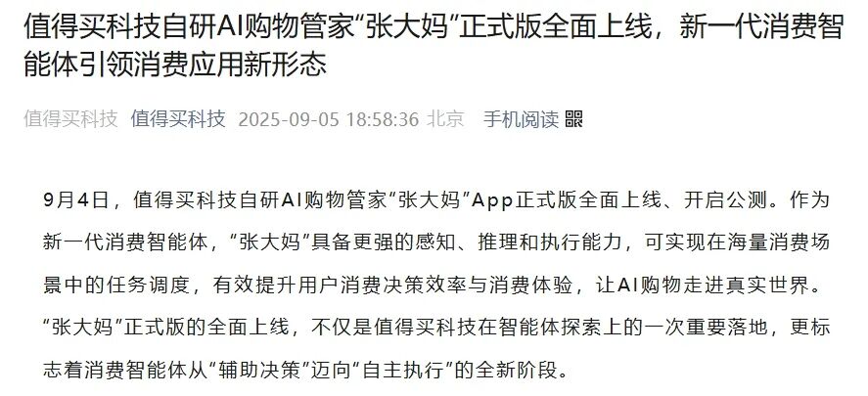Open the QR code icon beside 手机阅读

click(574, 119)
